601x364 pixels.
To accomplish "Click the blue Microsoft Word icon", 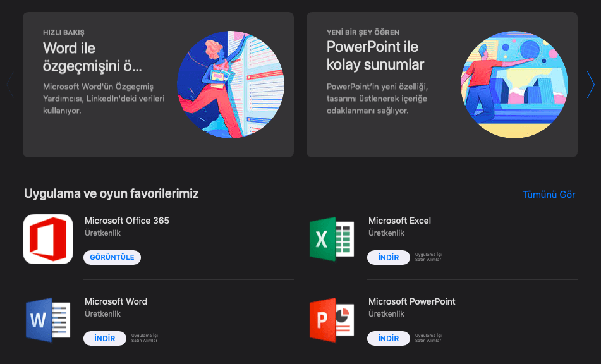I will (x=48, y=320).
